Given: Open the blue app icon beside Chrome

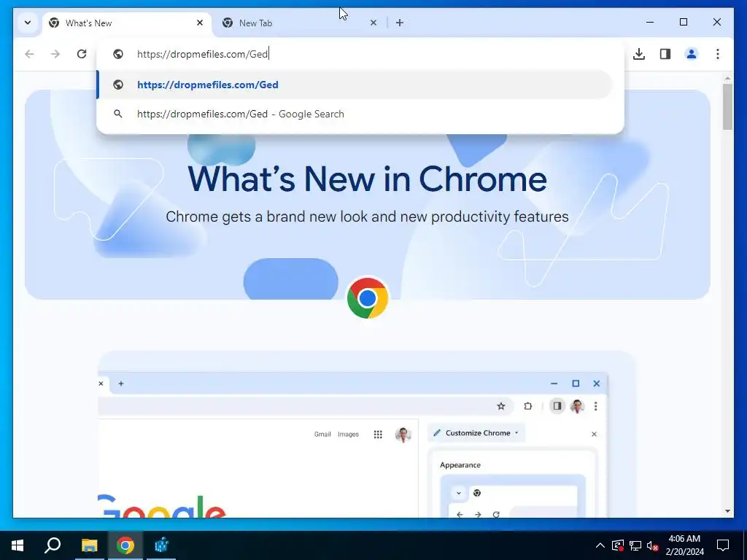Looking at the screenshot, I should 161,545.
